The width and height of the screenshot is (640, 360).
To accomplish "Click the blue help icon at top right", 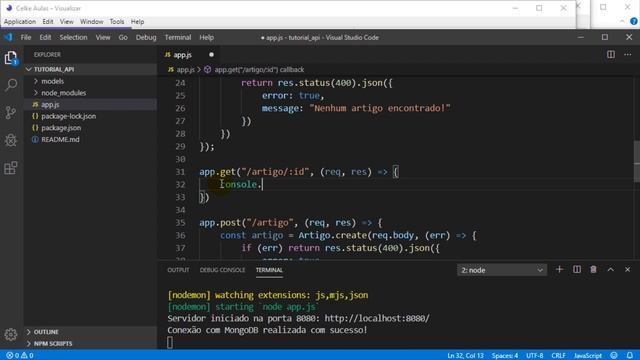I will pos(634,21).
